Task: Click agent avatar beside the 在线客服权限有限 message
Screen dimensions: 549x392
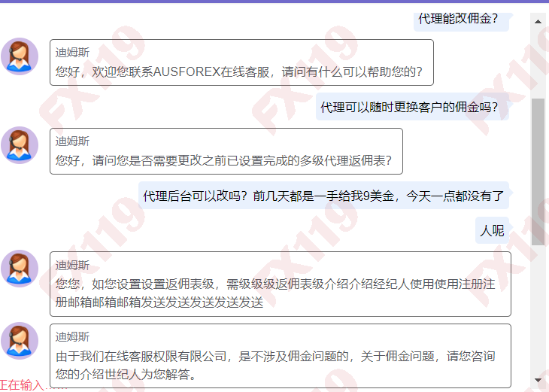Action: point(20,341)
